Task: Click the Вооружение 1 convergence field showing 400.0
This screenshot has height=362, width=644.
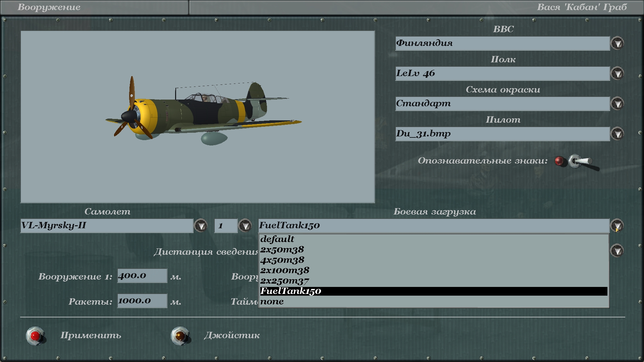Action: click(x=142, y=276)
